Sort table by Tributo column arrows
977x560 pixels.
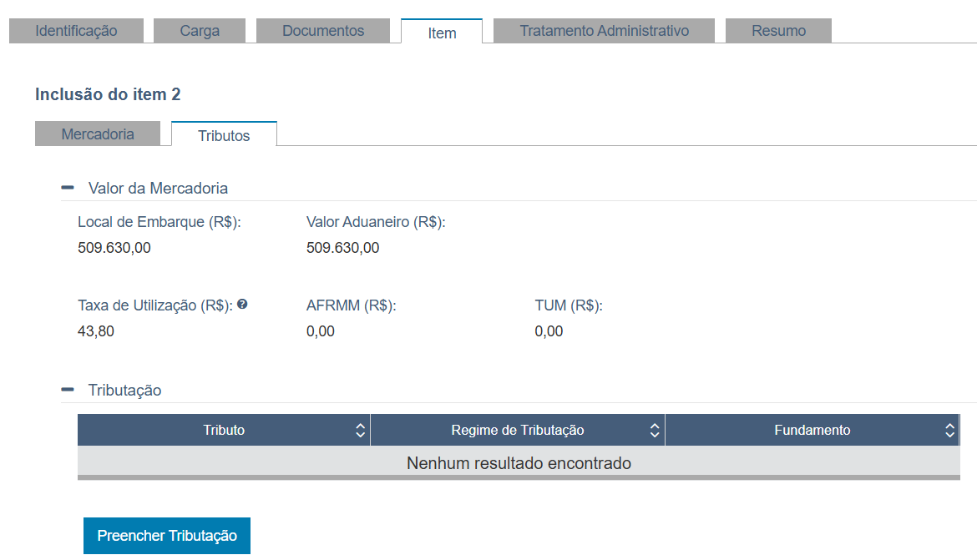(x=360, y=430)
